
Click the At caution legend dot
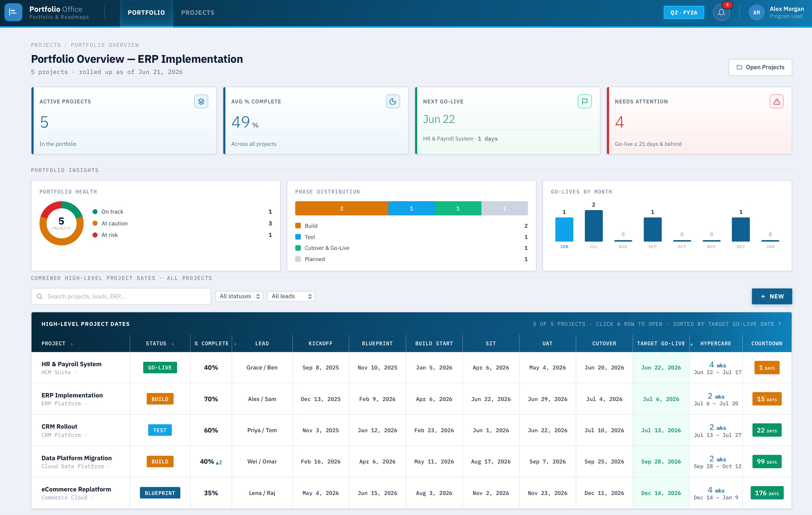pyautogui.click(x=95, y=223)
